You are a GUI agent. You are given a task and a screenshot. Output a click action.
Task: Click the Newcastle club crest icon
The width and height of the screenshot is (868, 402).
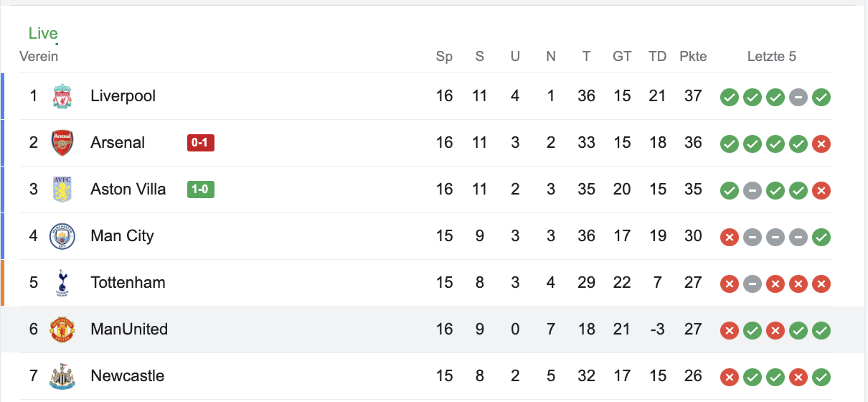coord(62,376)
